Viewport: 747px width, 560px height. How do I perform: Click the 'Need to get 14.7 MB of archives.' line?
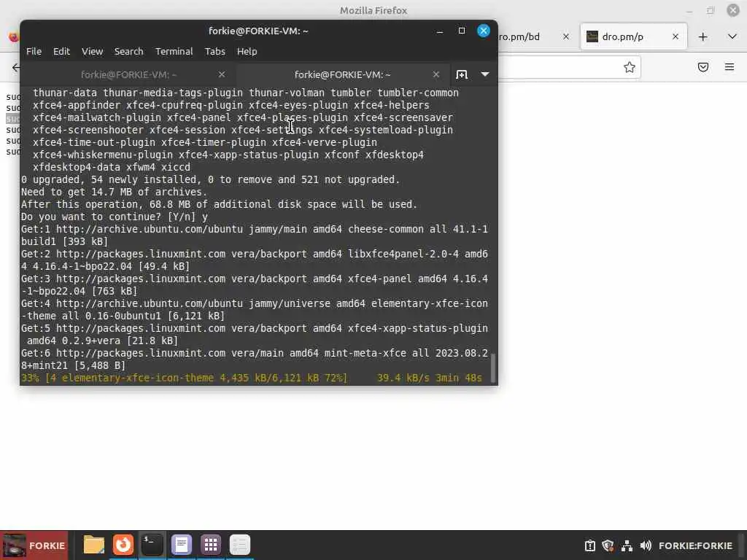point(115,192)
